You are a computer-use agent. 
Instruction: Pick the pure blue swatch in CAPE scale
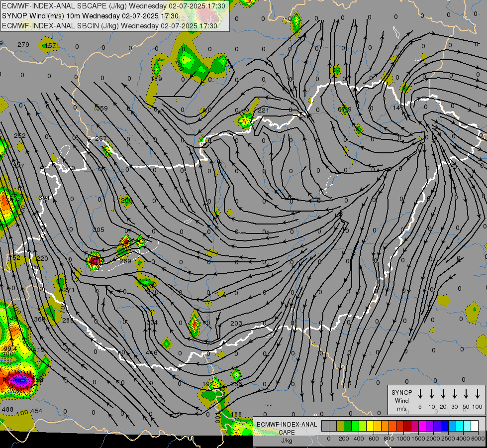point(444,426)
